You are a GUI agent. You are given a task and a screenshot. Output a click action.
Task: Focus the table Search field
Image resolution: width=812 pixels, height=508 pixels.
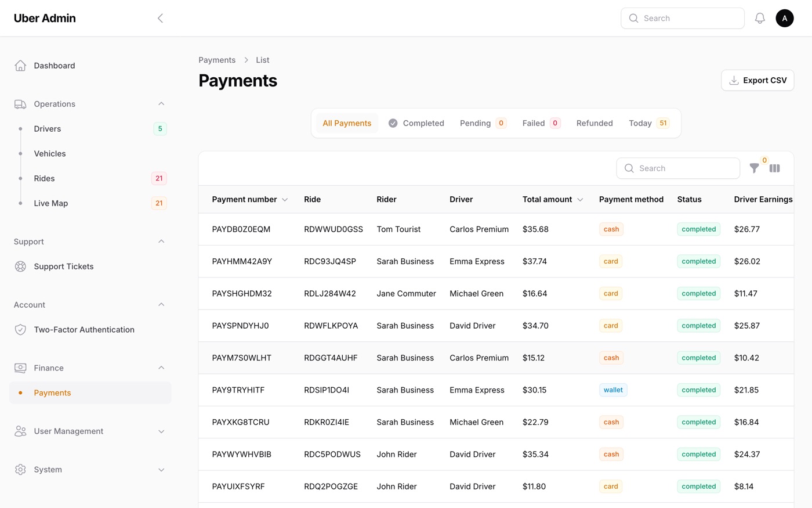tap(678, 168)
